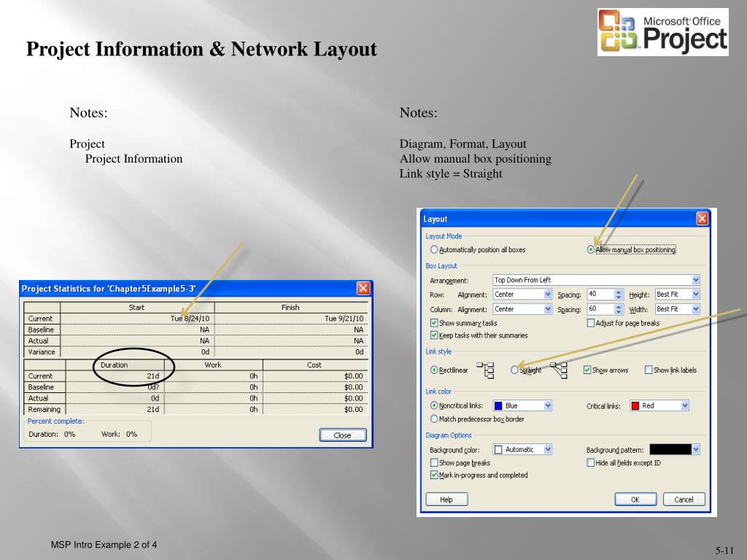
Task: Click the Current finish date Tue 9/21/10
Action: (344, 319)
